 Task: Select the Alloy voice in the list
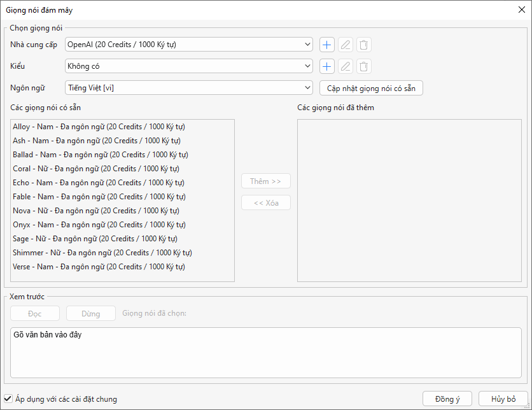pos(99,127)
